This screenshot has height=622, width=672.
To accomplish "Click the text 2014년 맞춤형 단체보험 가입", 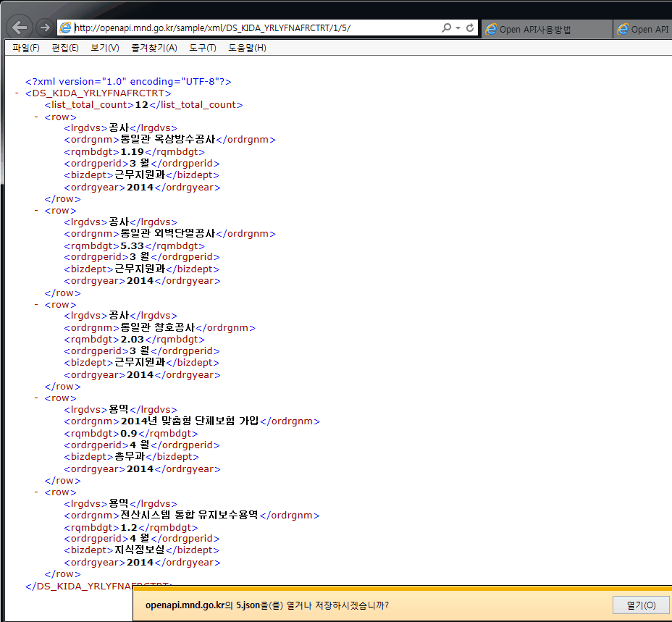I will pyautogui.click(x=190, y=421).
